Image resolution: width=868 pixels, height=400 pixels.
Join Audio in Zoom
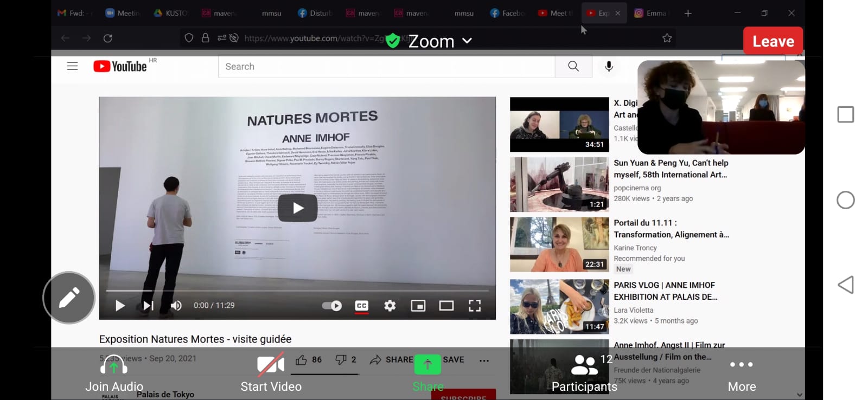114,374
